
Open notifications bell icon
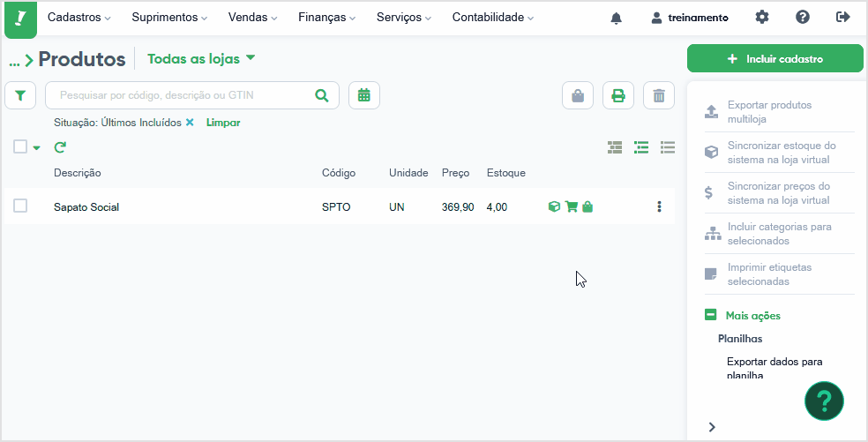pyautogui.click(x=616, y=18)
